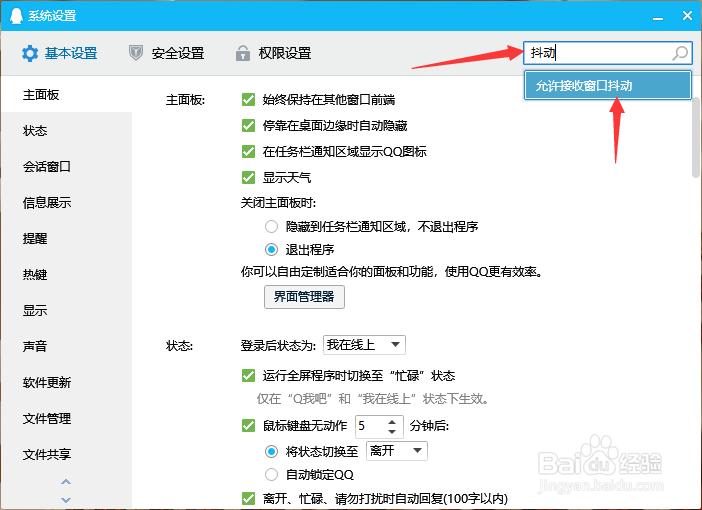This screenshot has height=510, width=702.
Task: Click the sidebar up chevron arrow
Action: coord(66,482)
